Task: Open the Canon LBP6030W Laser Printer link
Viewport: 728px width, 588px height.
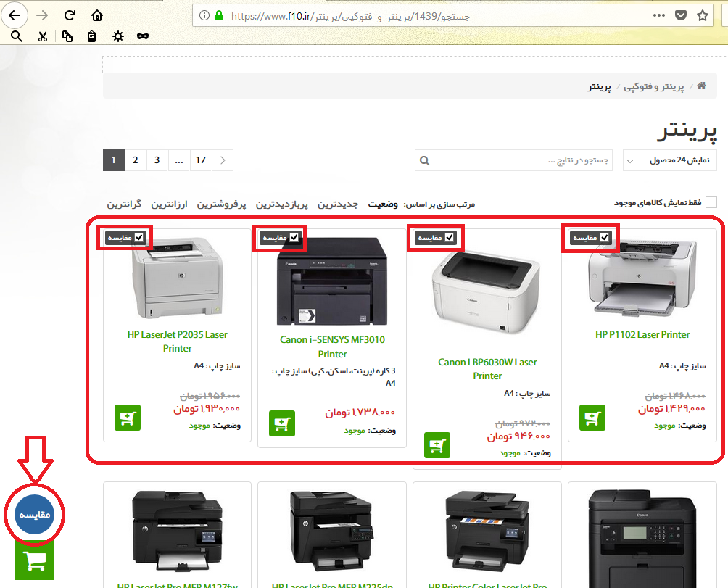Action: tap(487, 368)
